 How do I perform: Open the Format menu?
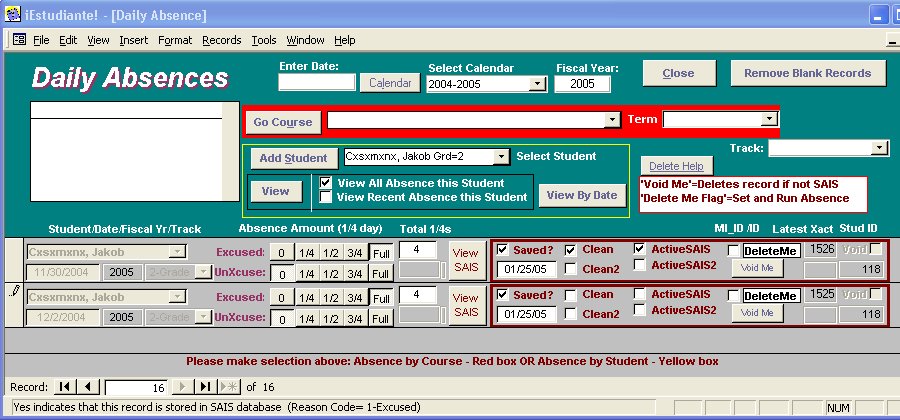point(175,40)
